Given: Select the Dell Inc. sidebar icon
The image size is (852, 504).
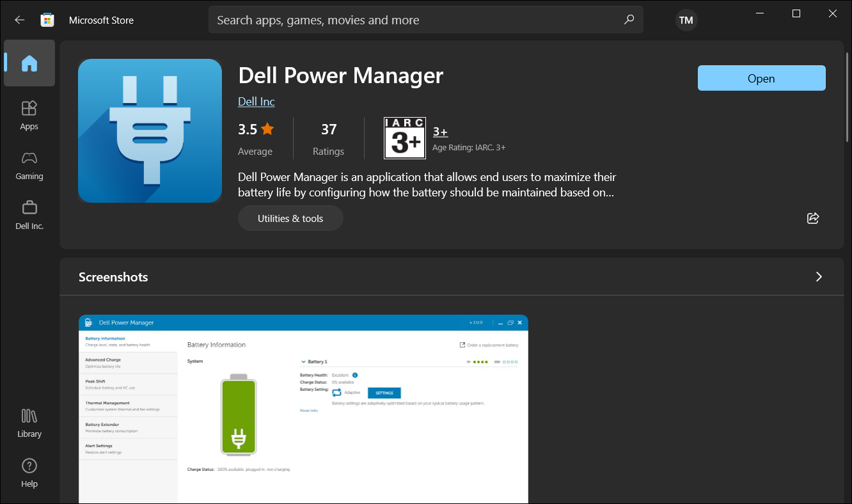Looking at the screenshot, I should point(29,214).
